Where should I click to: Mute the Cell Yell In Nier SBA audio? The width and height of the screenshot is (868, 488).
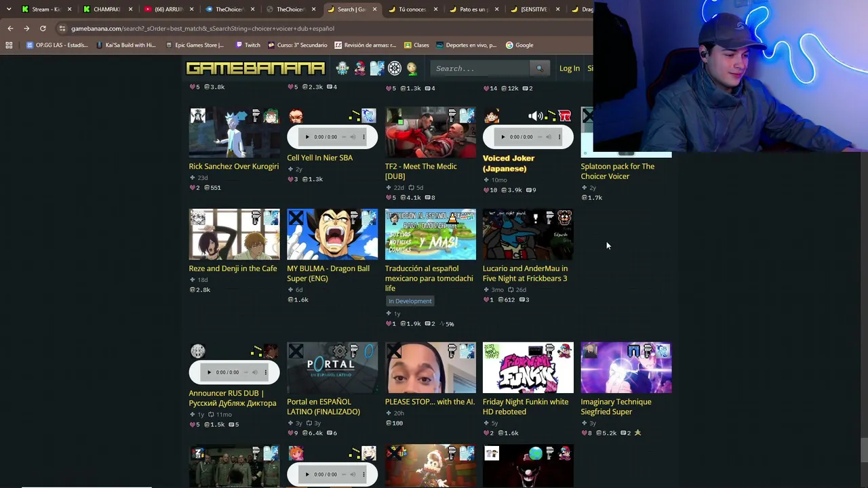click(353, 137)
